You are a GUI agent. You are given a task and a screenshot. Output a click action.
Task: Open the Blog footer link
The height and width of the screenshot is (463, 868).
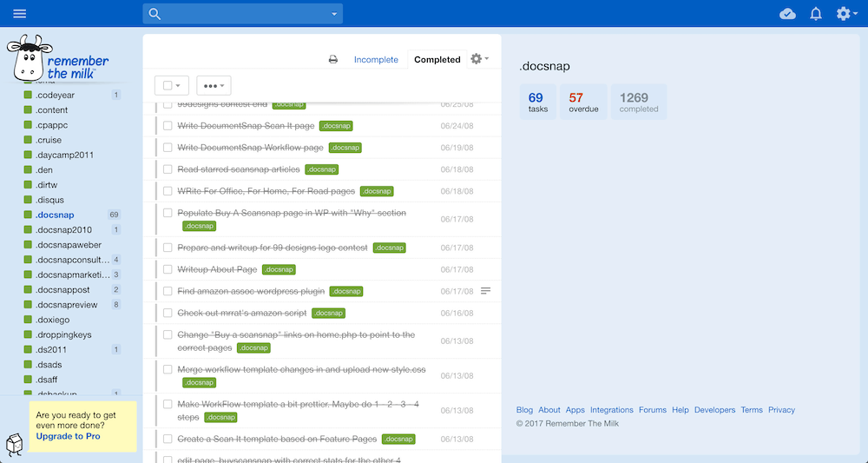[x=524, y=410]
